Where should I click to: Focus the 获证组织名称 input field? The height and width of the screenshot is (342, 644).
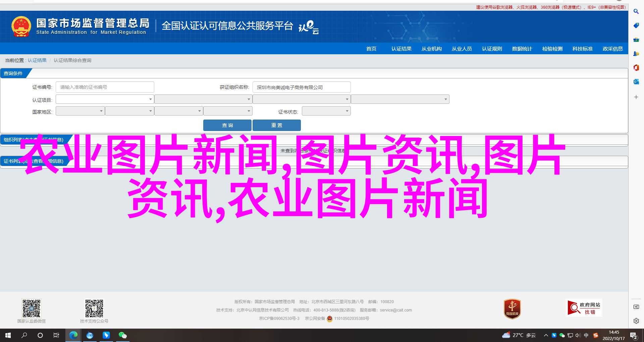pos(302,87)
